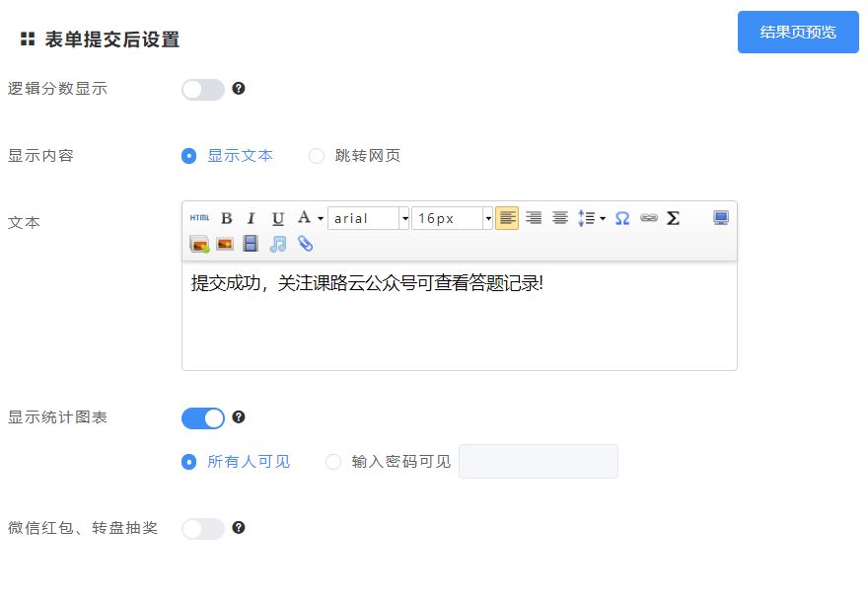Center align text in editor
Viewport: 868px width, 602px height.
(560, 218)
